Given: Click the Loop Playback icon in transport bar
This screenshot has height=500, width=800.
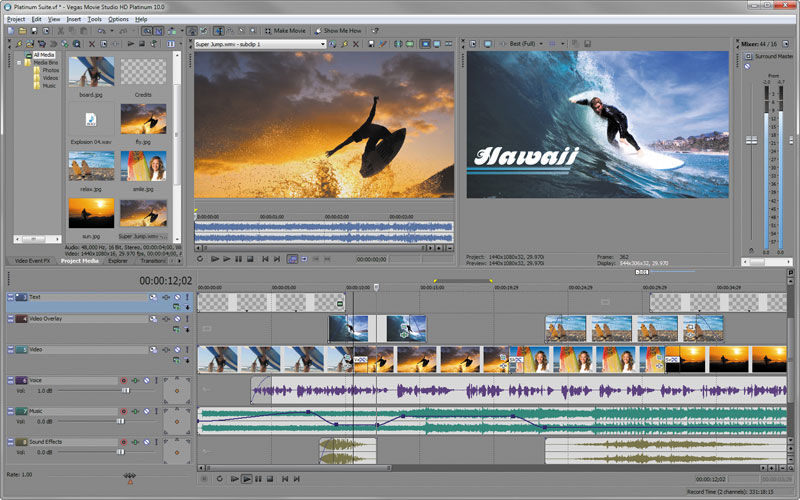Looking at the screenshot, I should tap(217, 479).
